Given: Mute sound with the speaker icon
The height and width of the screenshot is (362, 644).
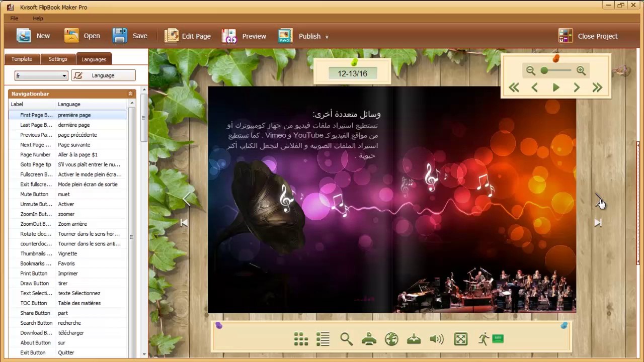Looking at the screenshot, I should (x=437, y=339).
